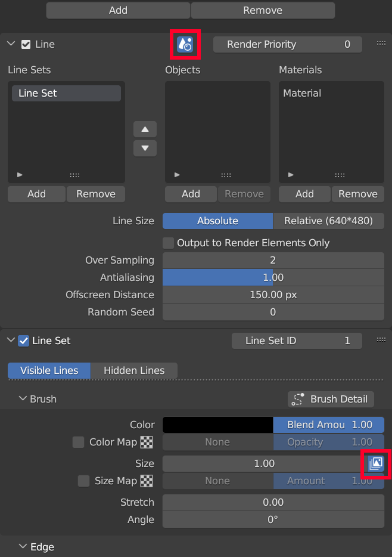
Task: Select the Visible Lines tab
Action: (x=49, y=370)
